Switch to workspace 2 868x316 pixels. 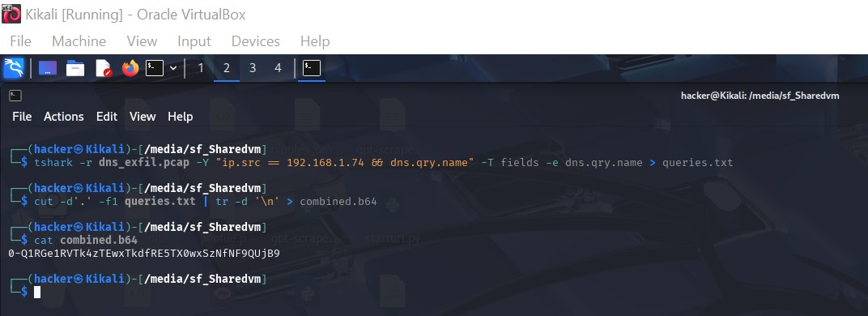(227, 68)
